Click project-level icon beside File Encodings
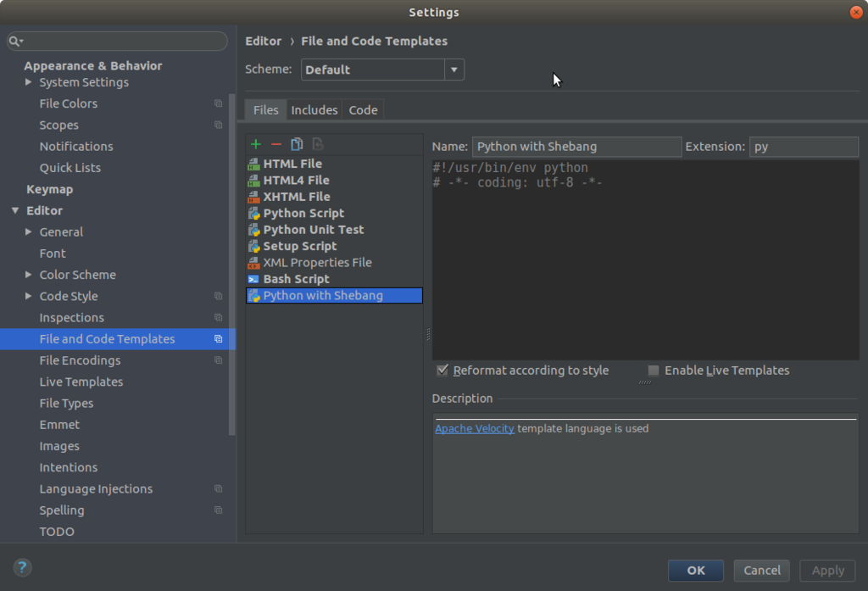 [x=218, y=360]
